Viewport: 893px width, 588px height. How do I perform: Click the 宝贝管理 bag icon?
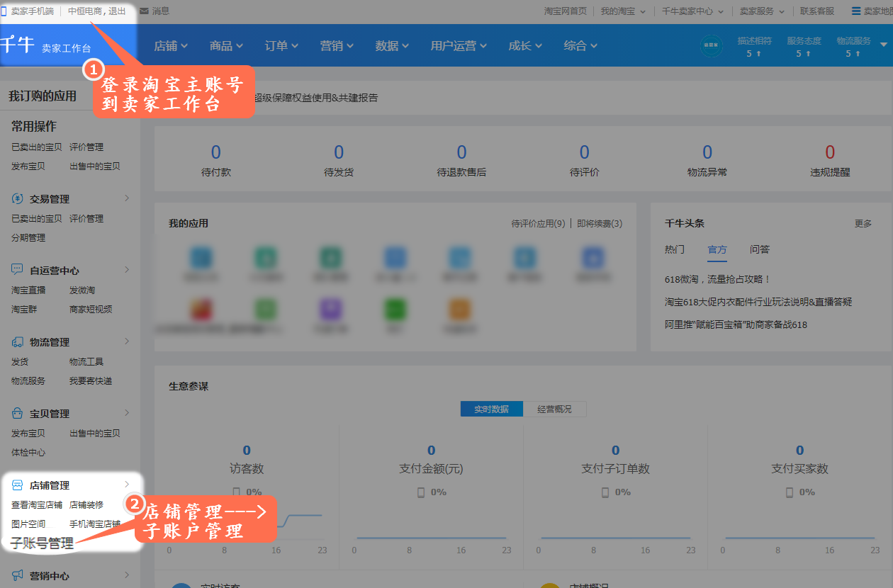coord(18,414)
